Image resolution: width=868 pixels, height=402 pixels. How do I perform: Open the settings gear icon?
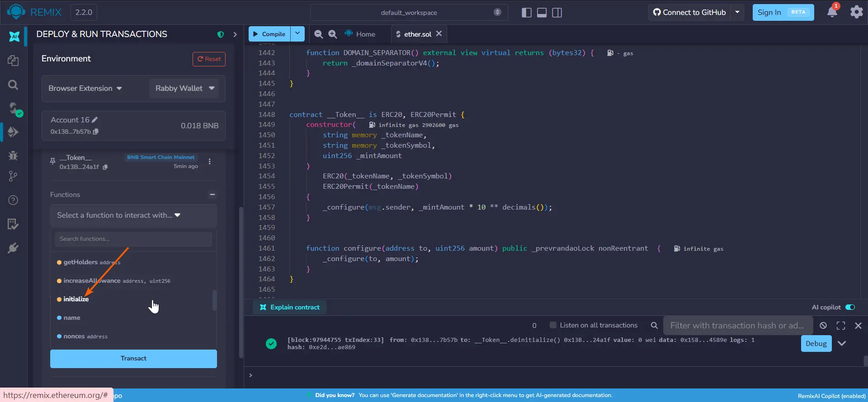pos(856,12)
